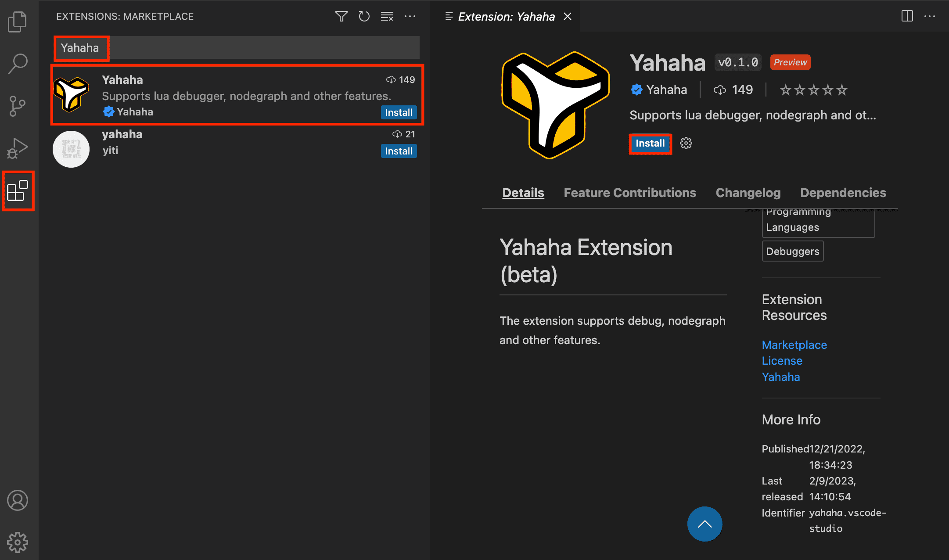The height and width of the screenshot is (560, 949).
Task: Open the Manage gear next to Install
Action: point(686,143)
